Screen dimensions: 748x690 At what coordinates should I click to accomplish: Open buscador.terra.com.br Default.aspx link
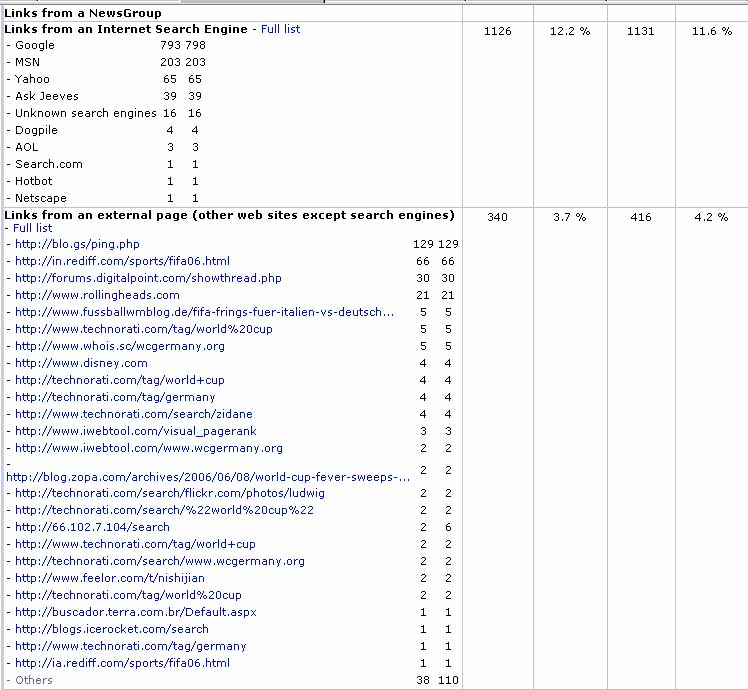(x=133, y=612)
